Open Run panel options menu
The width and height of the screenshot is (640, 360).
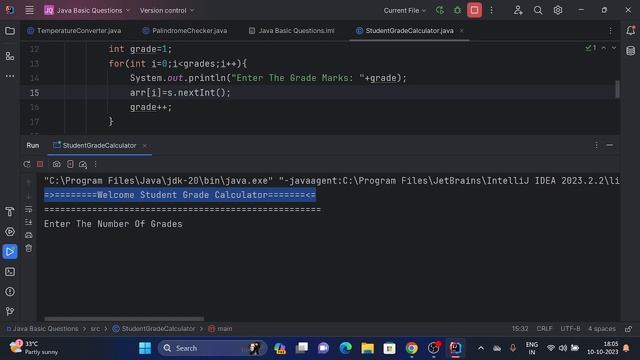click(x=596, y=145)
